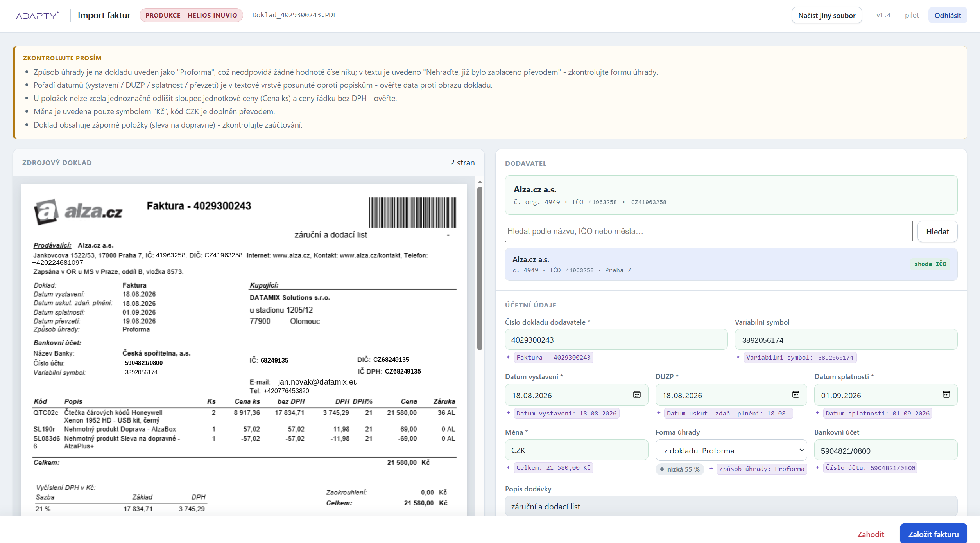
Task: Click the buyer name DATAMIX Solutions s.r.o.
Action: point(290,298)
